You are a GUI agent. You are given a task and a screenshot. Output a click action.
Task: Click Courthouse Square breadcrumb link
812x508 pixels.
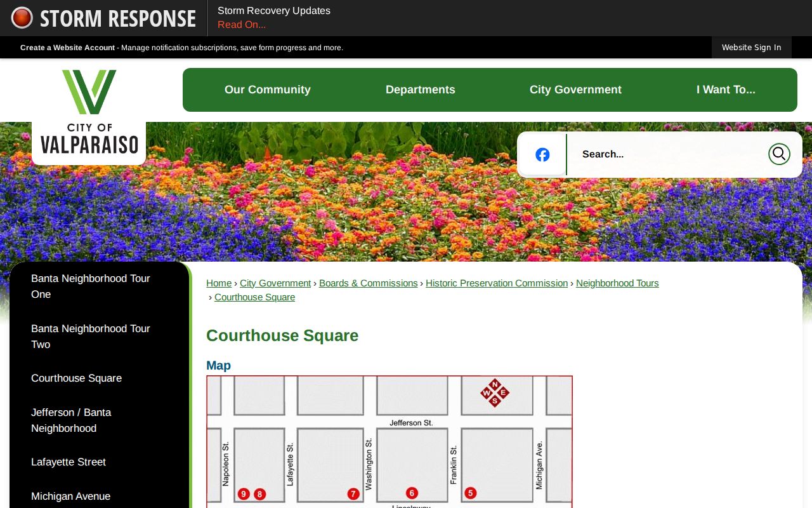click(x=254, y=297)
